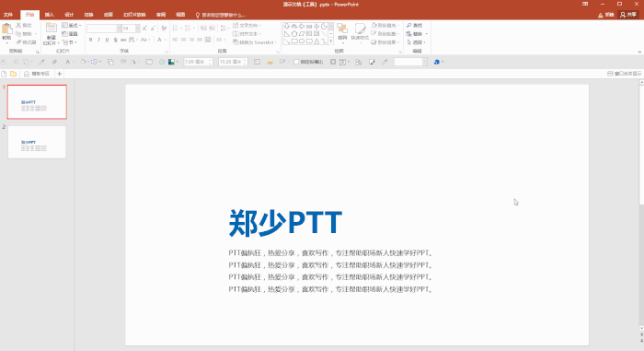Click Replace (替换) button
644x351 pixels.
pyautogui.click(x=418, y=34)
